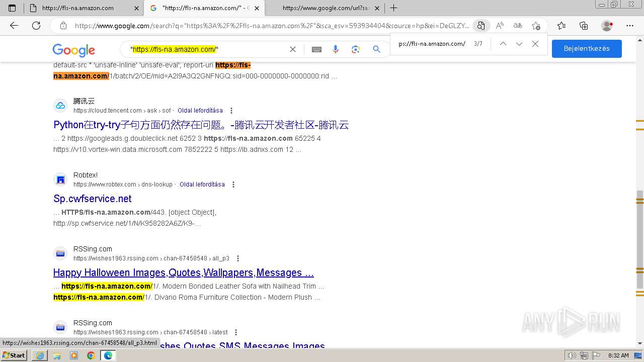Click the translate page icon in address bar
The width and height of the screenshot is (644, 362).
[x=481, y=26]
